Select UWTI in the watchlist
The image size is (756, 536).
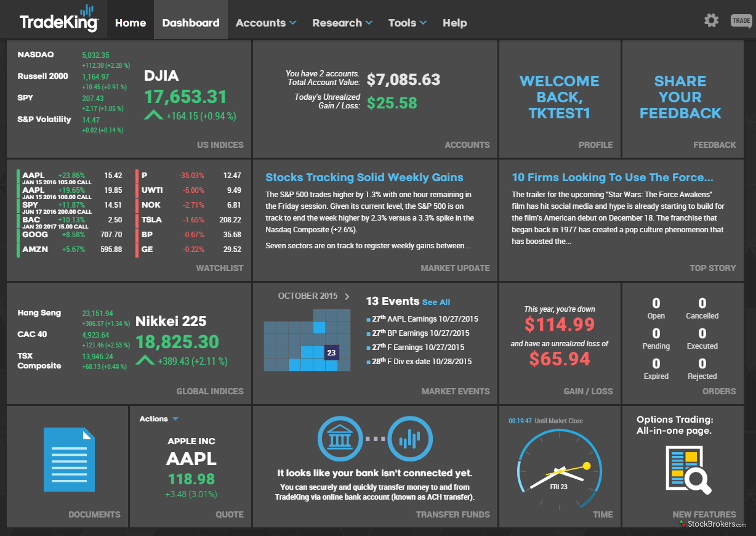pos(189,190)
